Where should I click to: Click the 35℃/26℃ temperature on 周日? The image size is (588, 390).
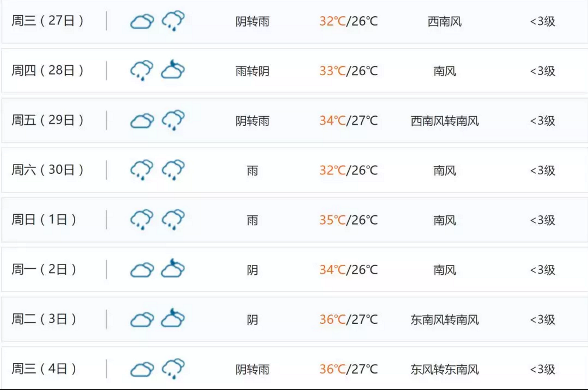(x=349, y=220)
